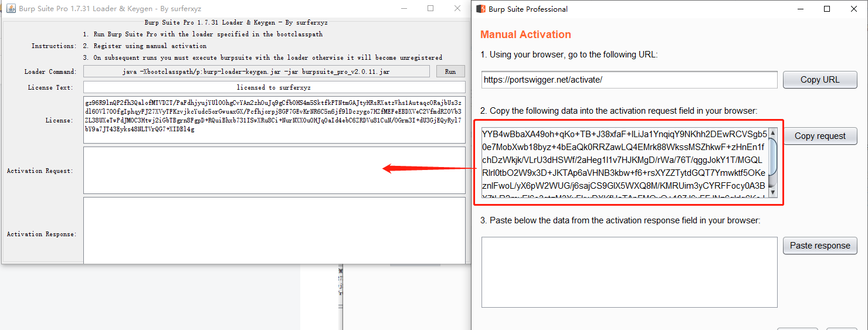Click the empty activation response box in Burp Suite

[x=629, y=272]
